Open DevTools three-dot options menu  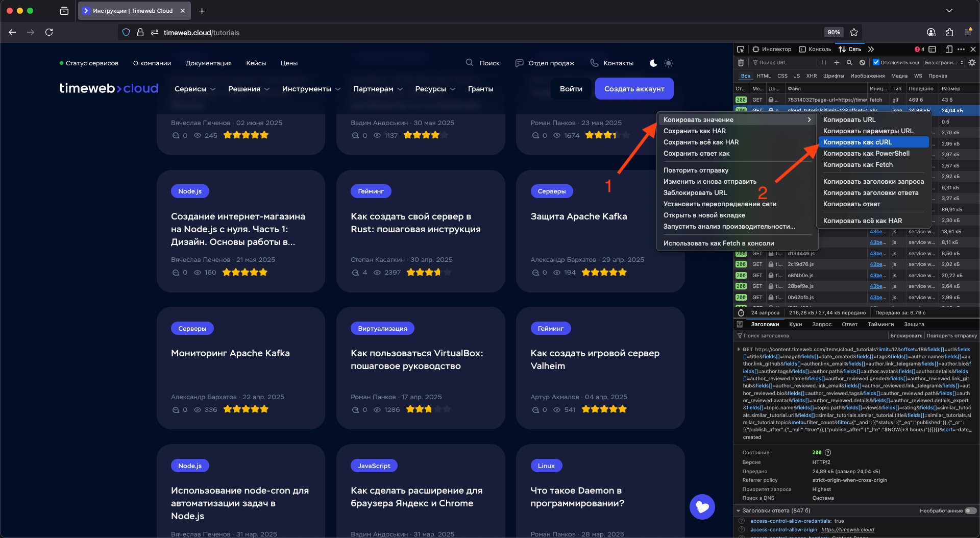coord(961,50)
